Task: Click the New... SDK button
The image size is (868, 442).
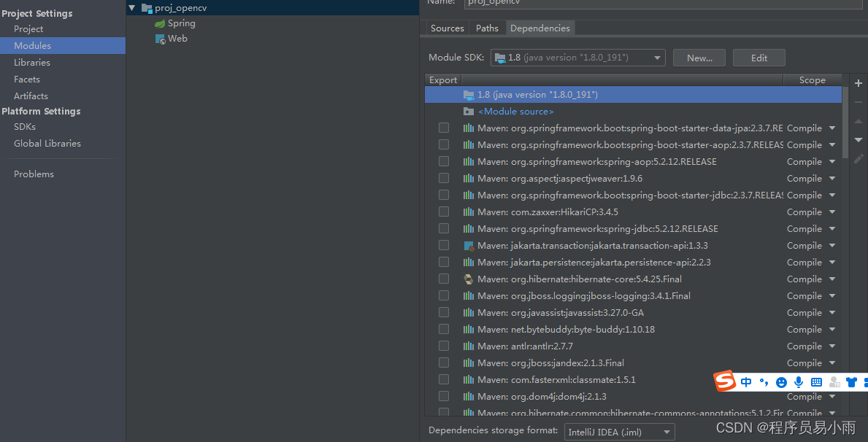Action: click(x=699, y=58)
